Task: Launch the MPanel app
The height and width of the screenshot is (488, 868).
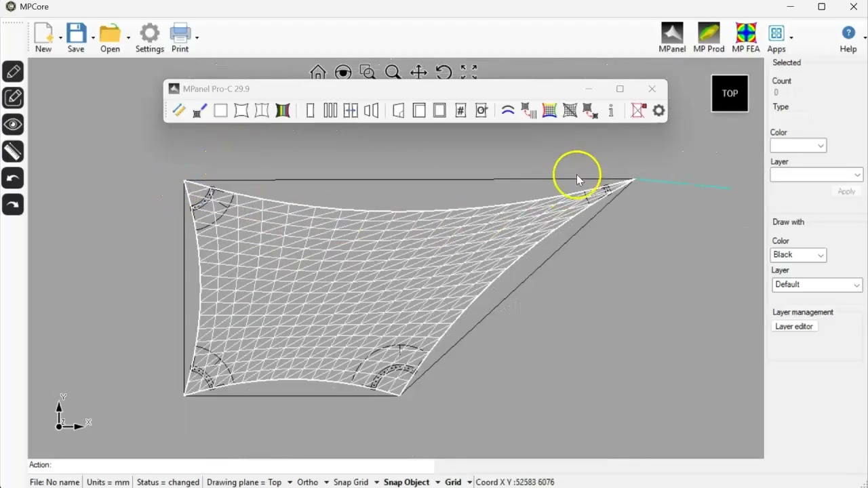Action: tap(672, 37)
